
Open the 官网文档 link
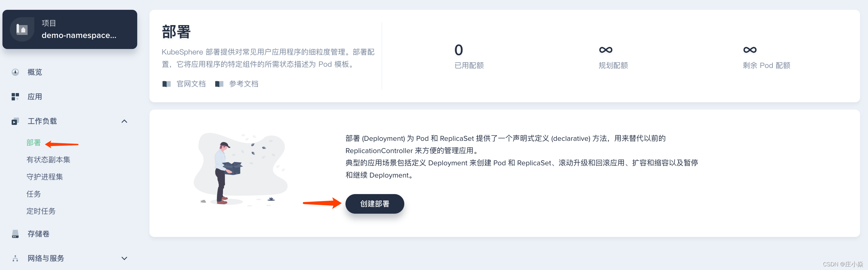pos(191,84)
